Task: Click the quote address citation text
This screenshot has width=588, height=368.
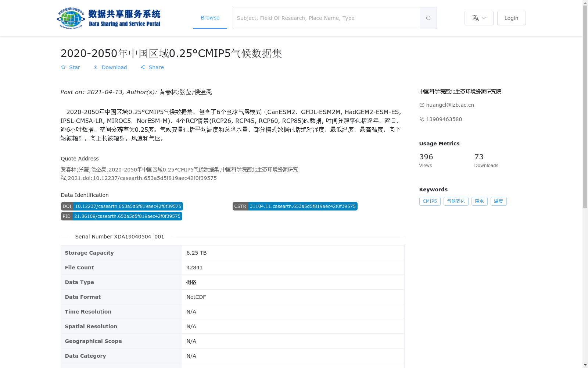Action: tap(180, 174)
